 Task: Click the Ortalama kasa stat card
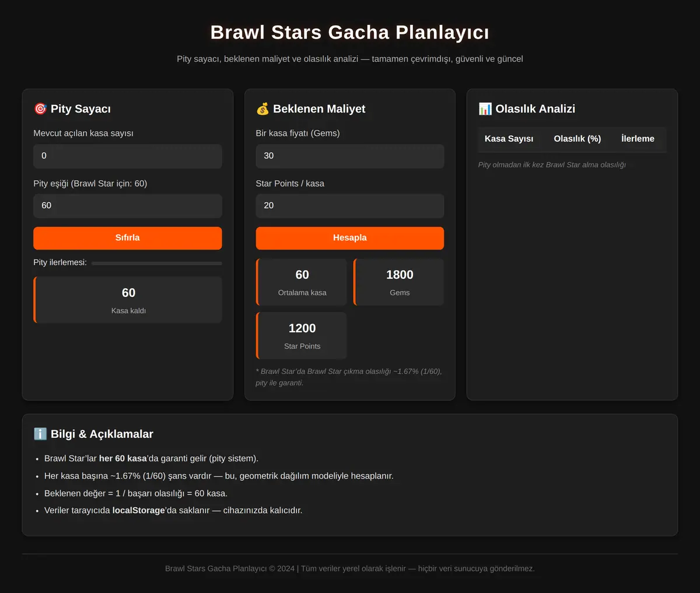click(x=302, y=282)
